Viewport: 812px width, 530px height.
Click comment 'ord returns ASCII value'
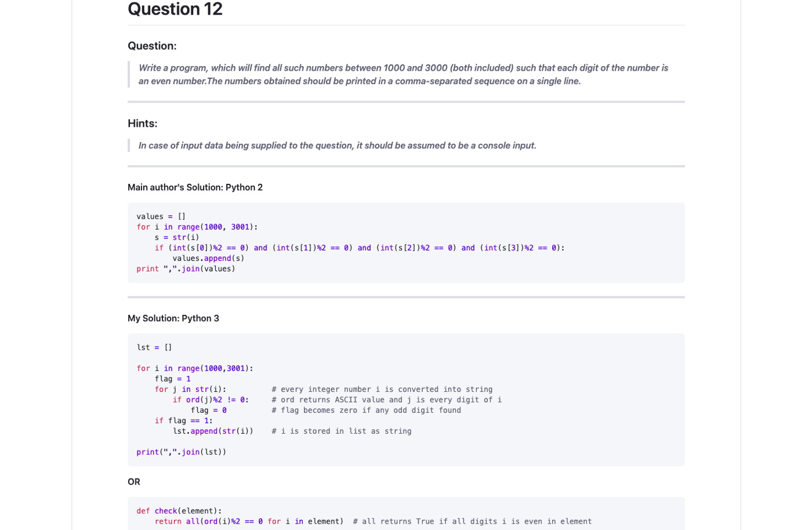click(387, 400)
